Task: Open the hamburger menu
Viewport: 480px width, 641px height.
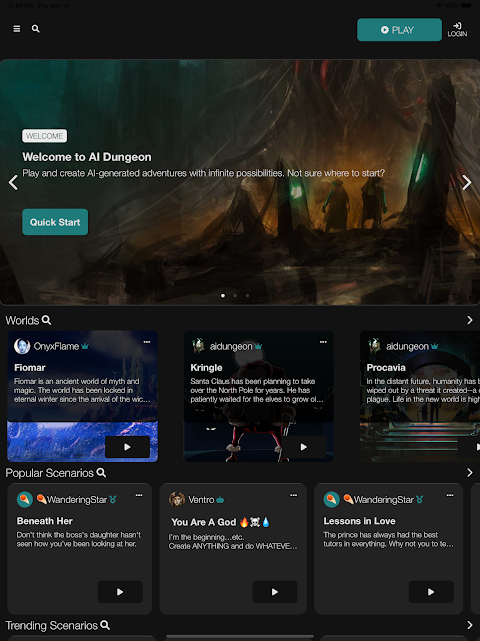Action: pos(17,29)
